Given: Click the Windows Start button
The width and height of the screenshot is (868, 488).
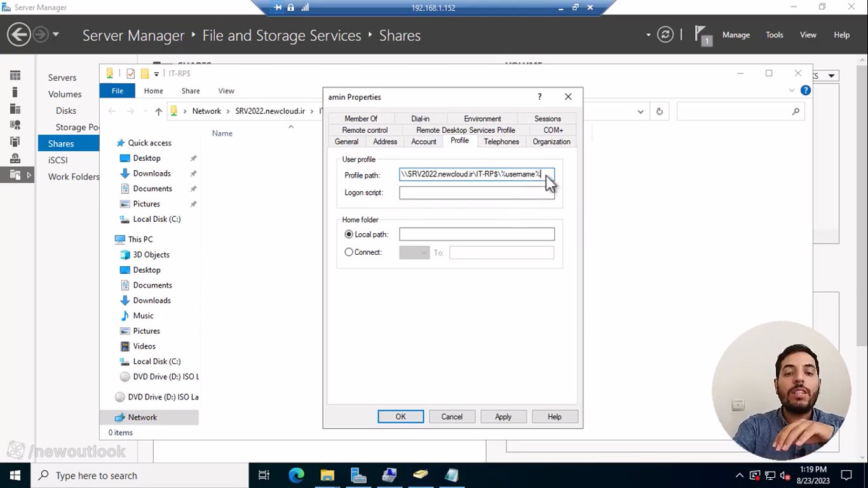Looking at the screenshot, I should tap(14, 475).
